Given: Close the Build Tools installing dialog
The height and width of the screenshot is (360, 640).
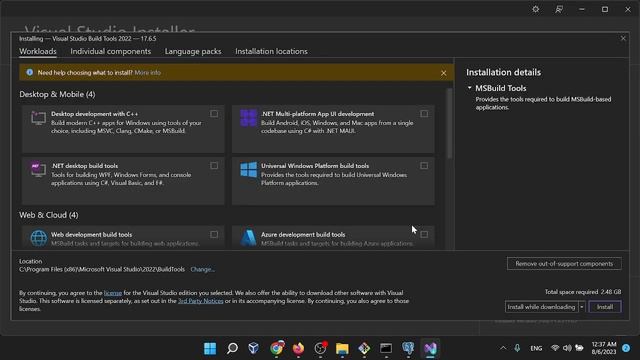Looking at the screenshot, I should (x=623, y=38).
